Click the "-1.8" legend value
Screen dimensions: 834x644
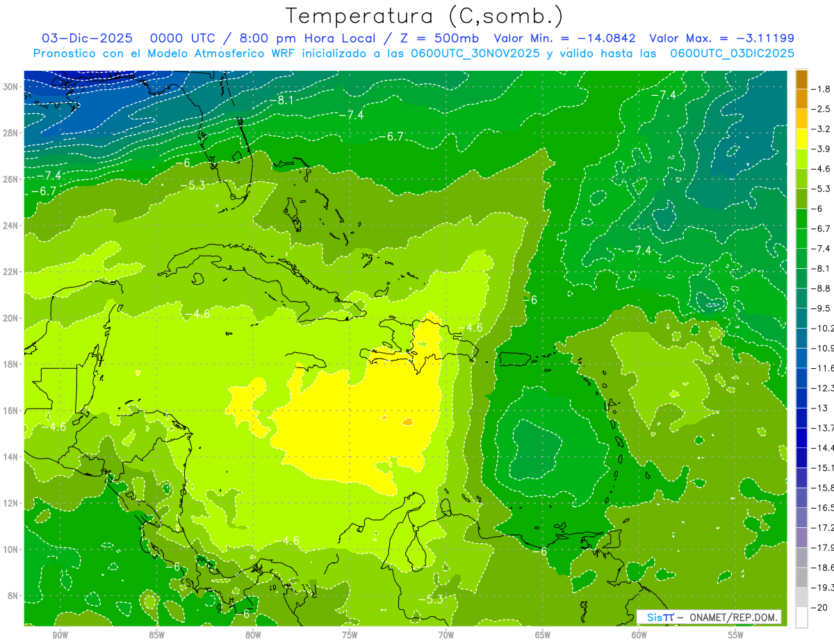[x=822, y=89]
